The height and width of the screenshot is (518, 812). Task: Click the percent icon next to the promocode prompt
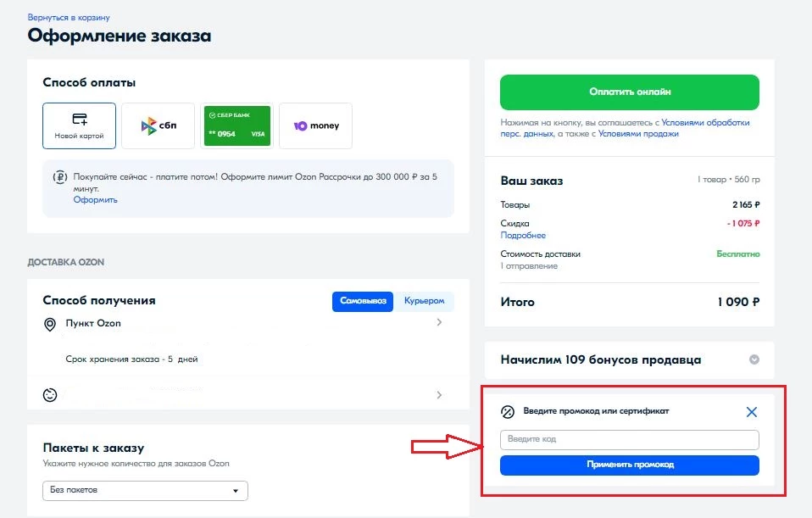click(508, 411)
